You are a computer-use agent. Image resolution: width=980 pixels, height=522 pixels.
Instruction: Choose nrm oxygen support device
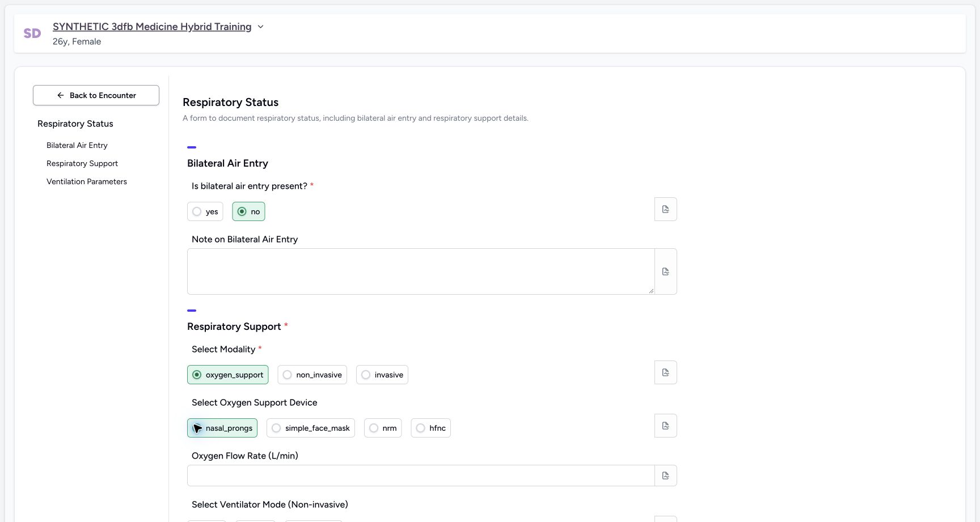pos(383,428)
